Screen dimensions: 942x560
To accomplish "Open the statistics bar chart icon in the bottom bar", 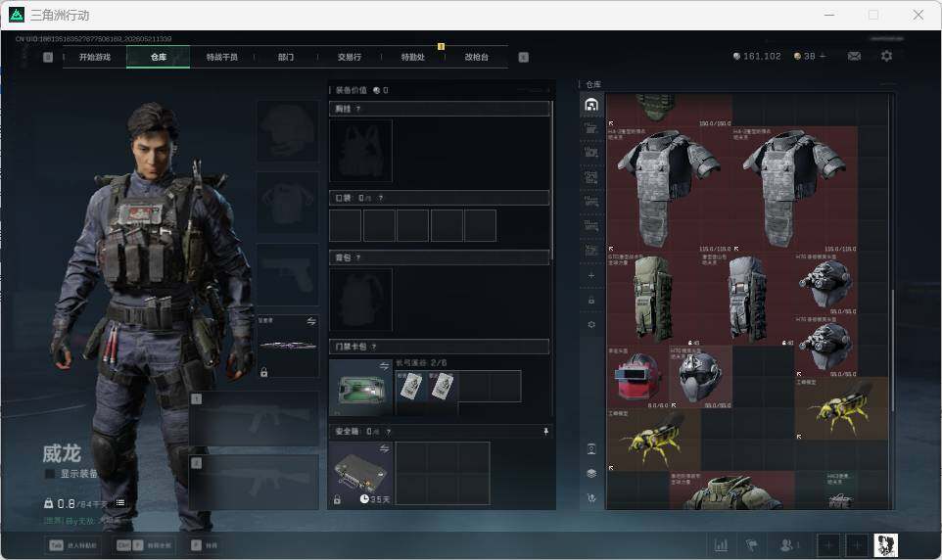I will pyautogui.click(x=721, y=545).
